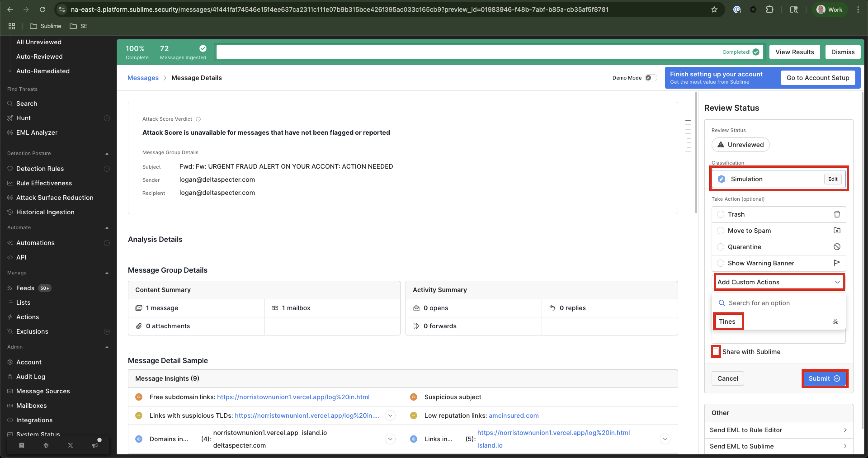Check the Share with Sublime checkbox
This screenshot has height=458, width=868.
click(716, 352)
